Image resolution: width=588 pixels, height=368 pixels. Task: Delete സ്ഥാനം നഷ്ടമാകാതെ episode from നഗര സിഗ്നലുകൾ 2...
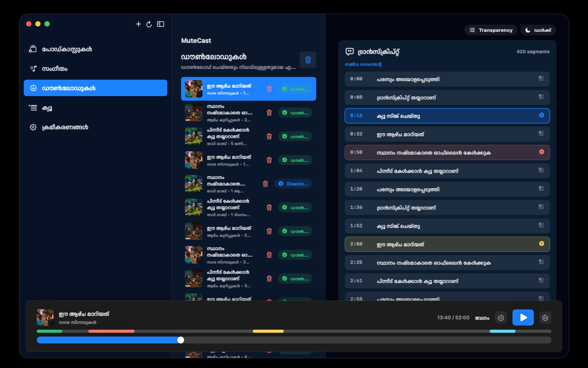[269, 255]
